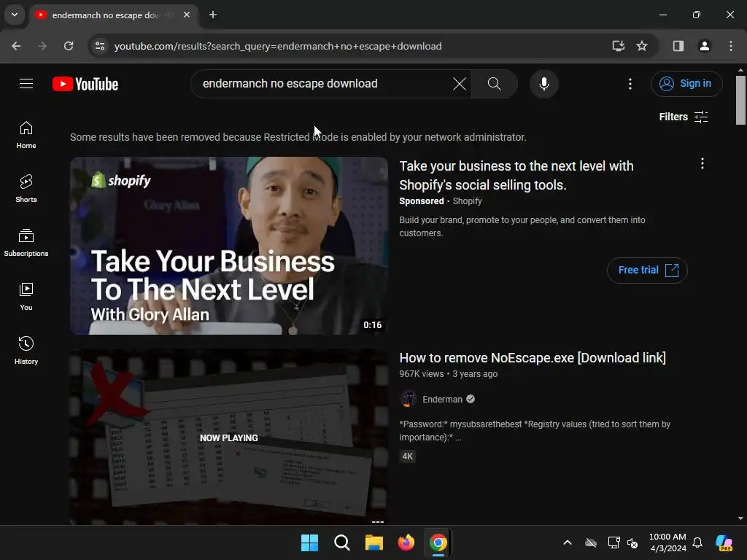Click the magnifier search button
The width and height of the screenshot is (747, 560).
click(x=494, y=84)
